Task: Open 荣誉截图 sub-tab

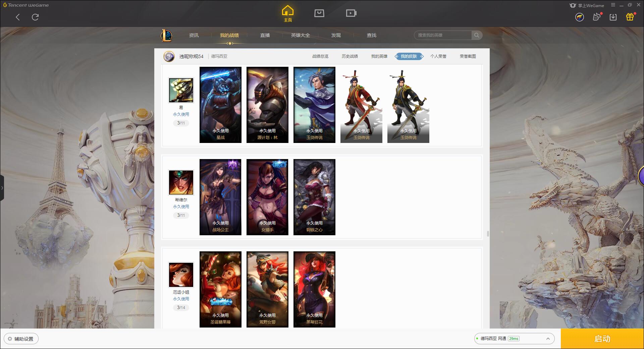Action: pyautogui.click(x=468, y=56)
